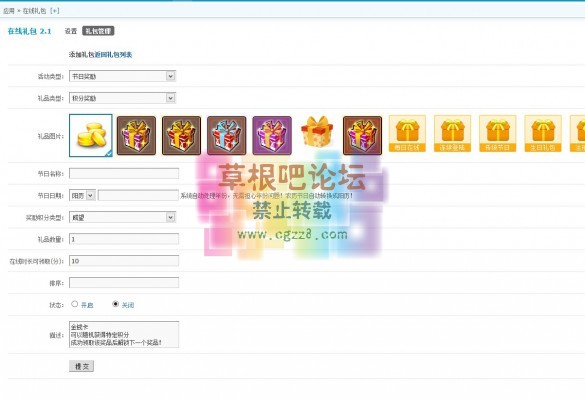Choose the gift box right of gold coins
The height and width of the screenshot is (400, 585).
[x=136, y=135]
